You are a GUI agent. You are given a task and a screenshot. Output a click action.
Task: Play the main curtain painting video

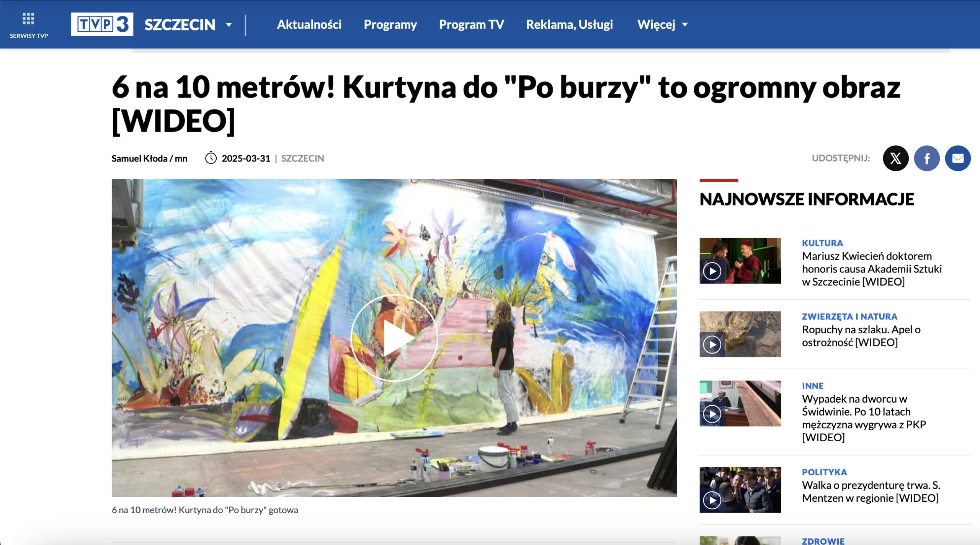pyautogui.click(x=394, y=338)
